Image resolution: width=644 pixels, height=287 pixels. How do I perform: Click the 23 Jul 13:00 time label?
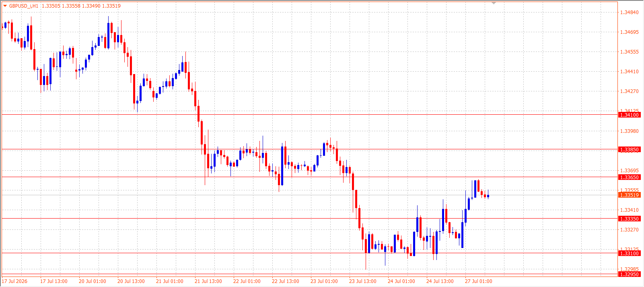[363, 281]
